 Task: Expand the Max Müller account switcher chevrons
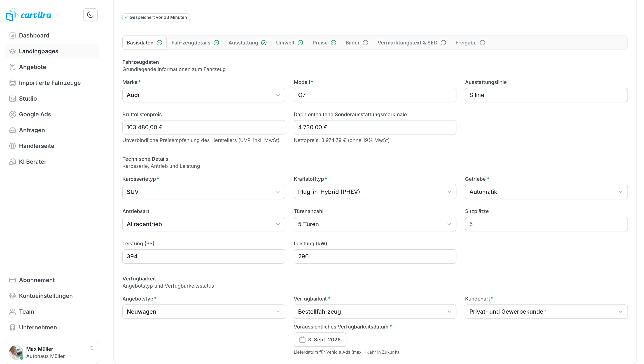[x=92, y=348]
